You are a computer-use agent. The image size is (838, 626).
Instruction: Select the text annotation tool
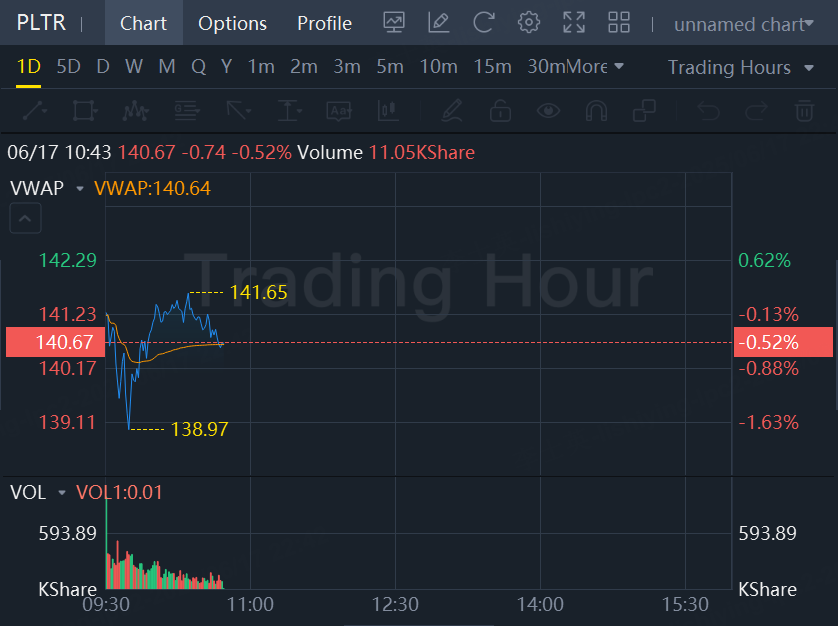tap(339, 111)
